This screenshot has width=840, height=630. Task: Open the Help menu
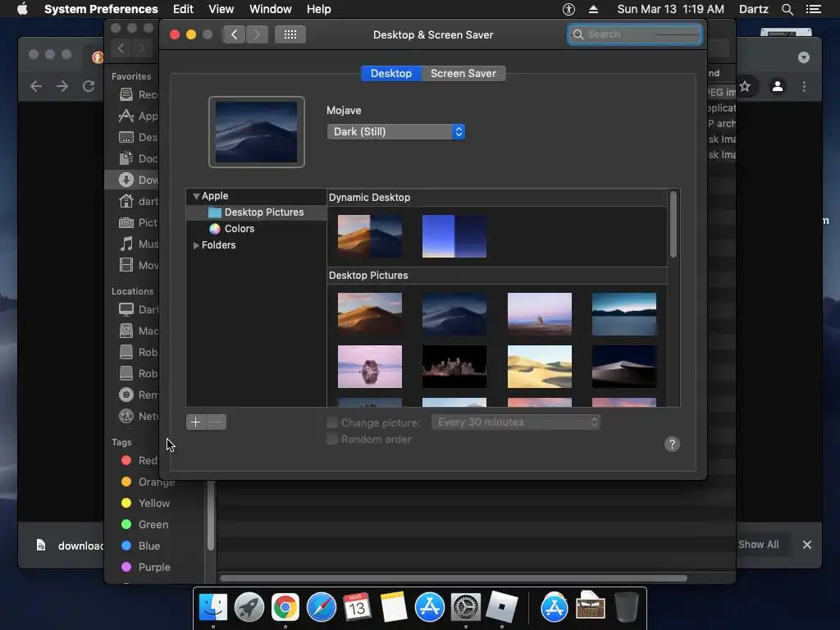319,9
